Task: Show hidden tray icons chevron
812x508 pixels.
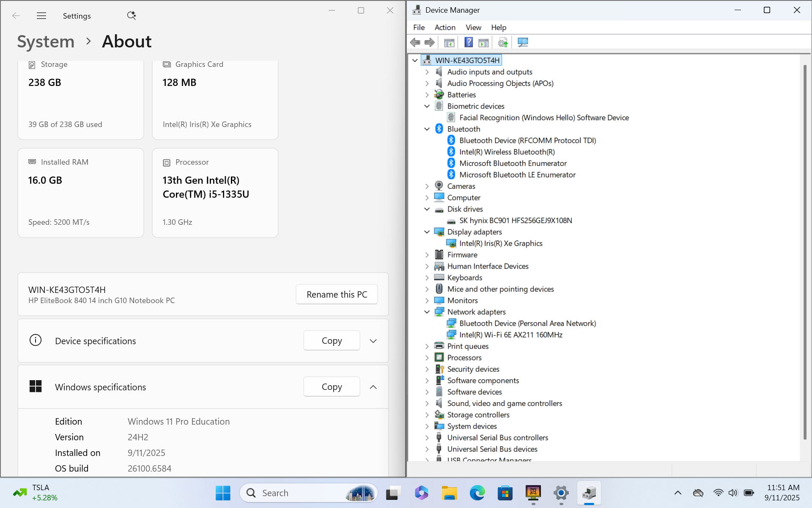Action: click(678, 493)
